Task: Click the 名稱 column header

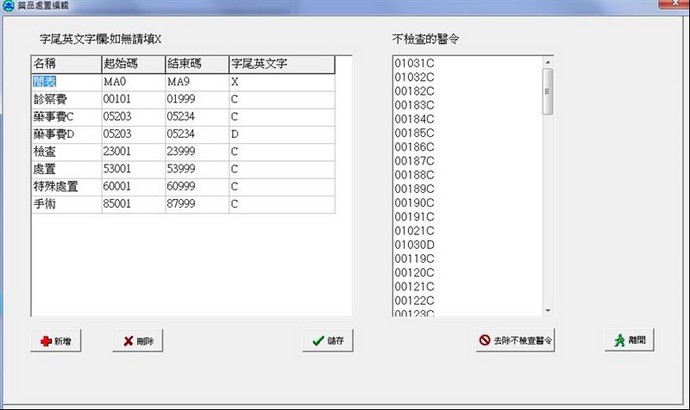Action: (65, 64)
